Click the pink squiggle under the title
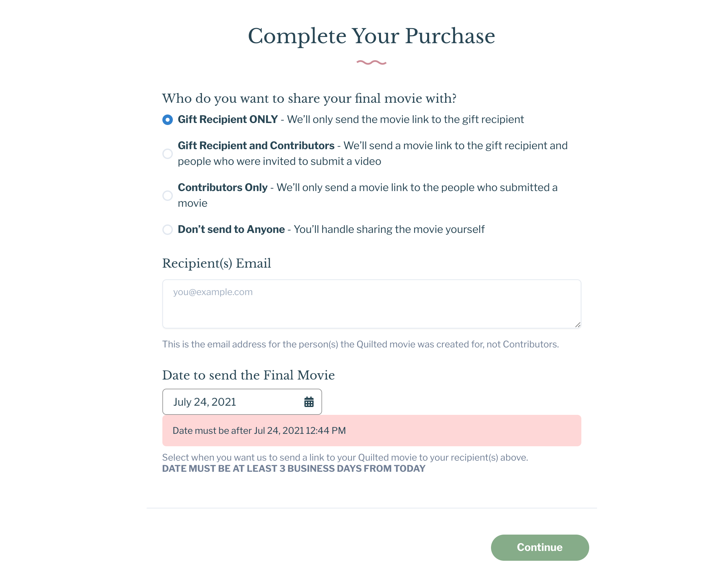The height and width of the screenshot is (566, 728). (371, 62)
